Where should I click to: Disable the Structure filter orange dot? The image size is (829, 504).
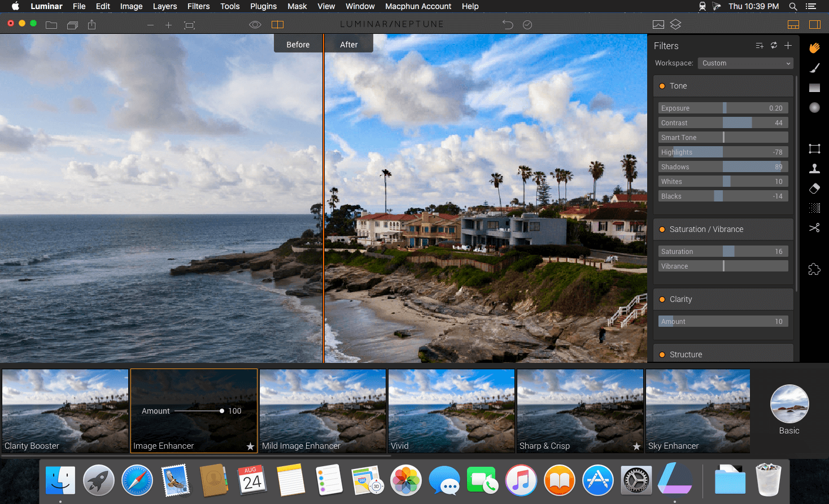click(x=662, y=355)
